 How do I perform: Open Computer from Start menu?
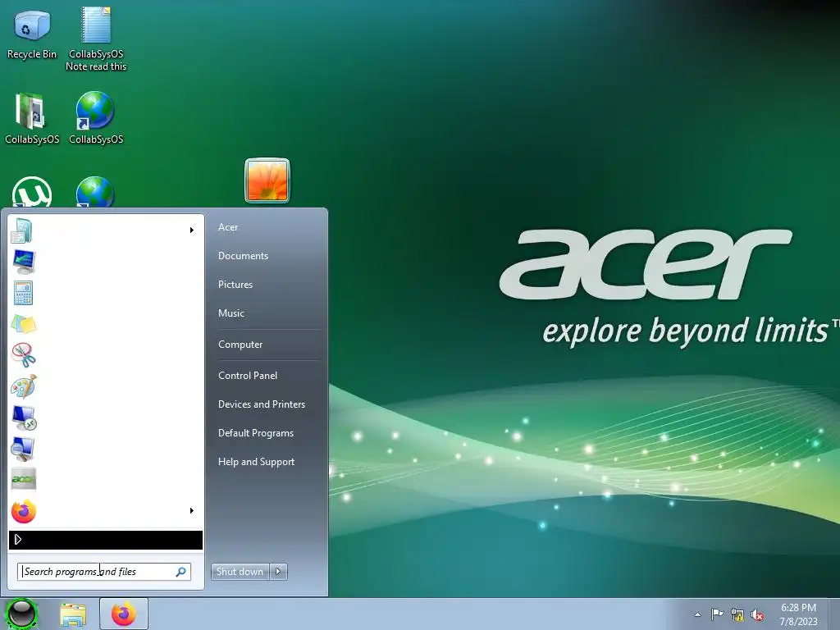tap(240, 345)
